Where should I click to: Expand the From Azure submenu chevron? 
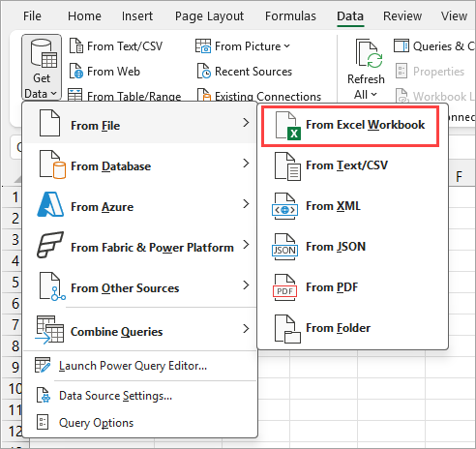246,204
